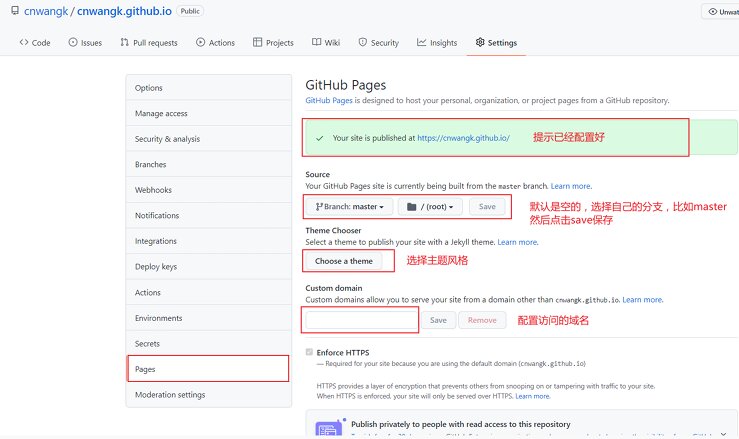This screenshot has width=739, height=439.
Task: Switch to the Projects tab
Action: 273,42
